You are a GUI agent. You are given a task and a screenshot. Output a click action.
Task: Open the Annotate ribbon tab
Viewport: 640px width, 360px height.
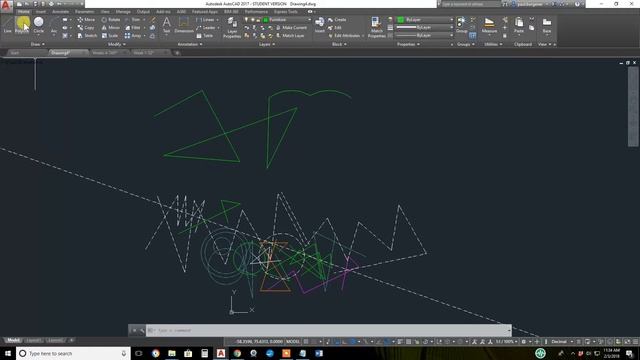pyautogui.click(x=60, y=11)
